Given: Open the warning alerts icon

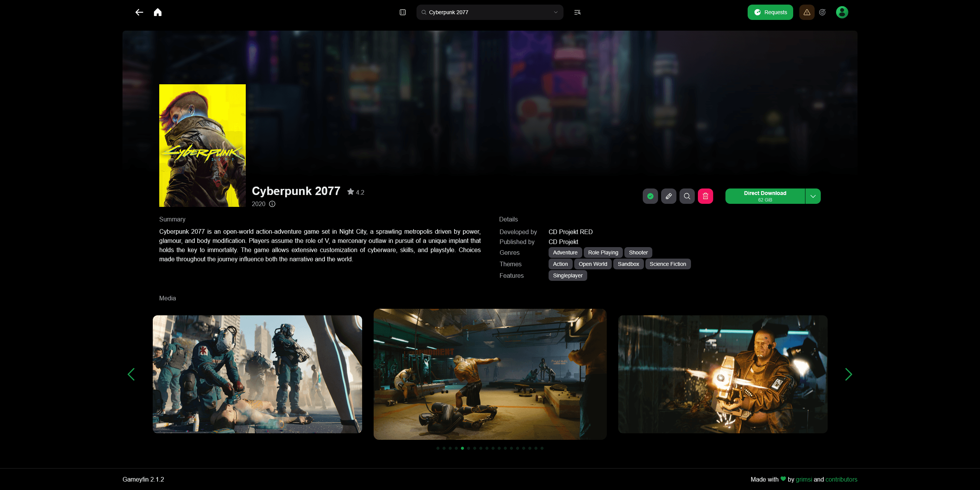Looking at the screenshot, I should [x=807, y=12].
